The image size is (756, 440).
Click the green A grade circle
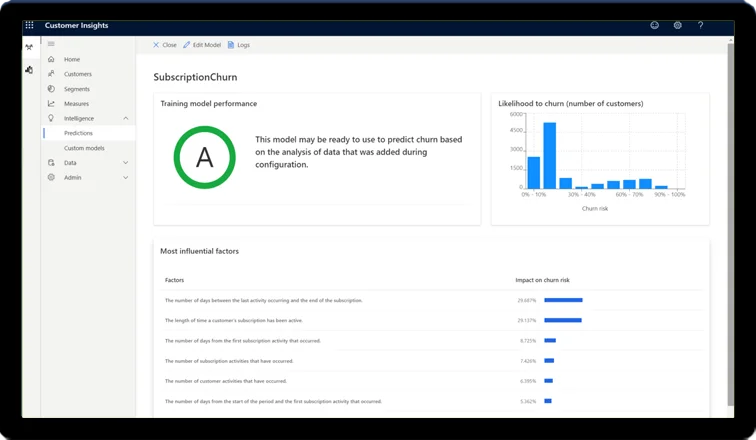coord(204,158)
